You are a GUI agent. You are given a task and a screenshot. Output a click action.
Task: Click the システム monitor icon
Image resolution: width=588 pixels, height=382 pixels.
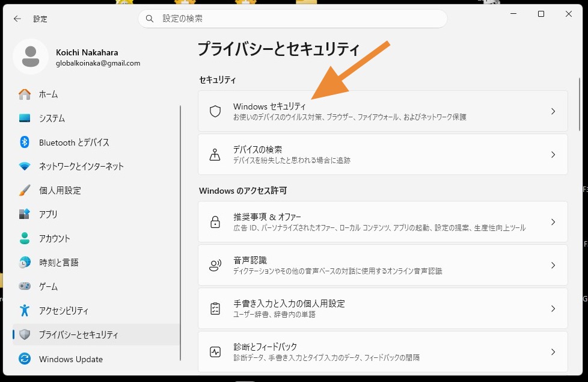[25, 118]
